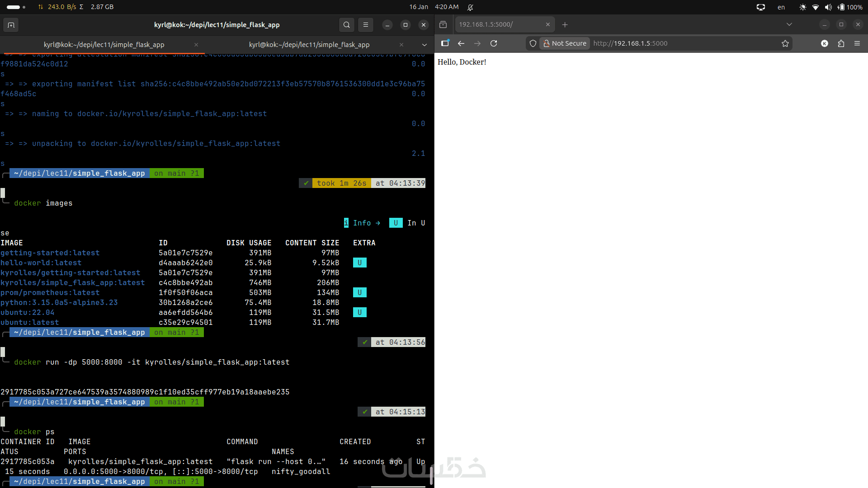Open the browser extensions icon
The height and width of the screenshot is (488, 868).
841,43
